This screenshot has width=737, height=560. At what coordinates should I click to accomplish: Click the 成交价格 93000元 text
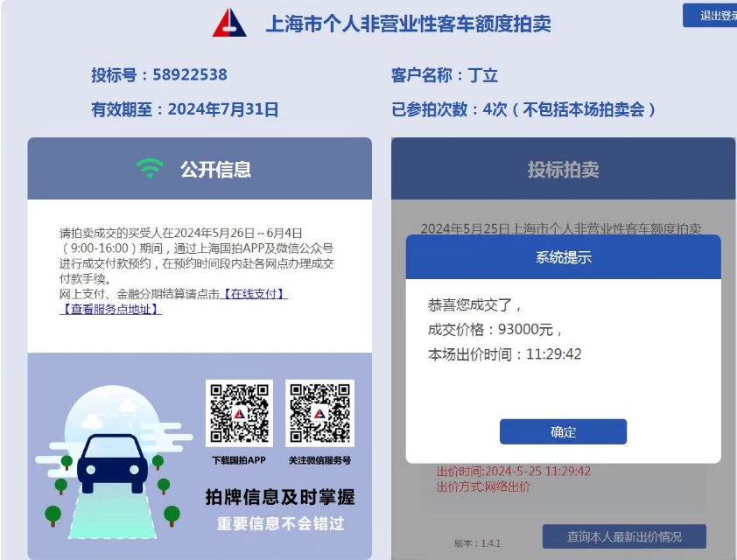point(495,329)
